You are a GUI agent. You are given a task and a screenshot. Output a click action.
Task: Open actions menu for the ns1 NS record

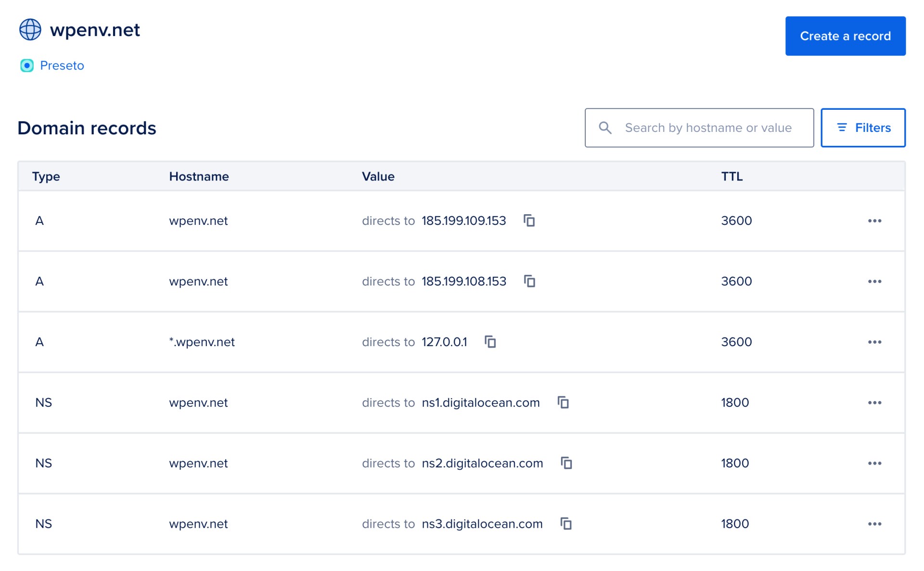point(875,402)
